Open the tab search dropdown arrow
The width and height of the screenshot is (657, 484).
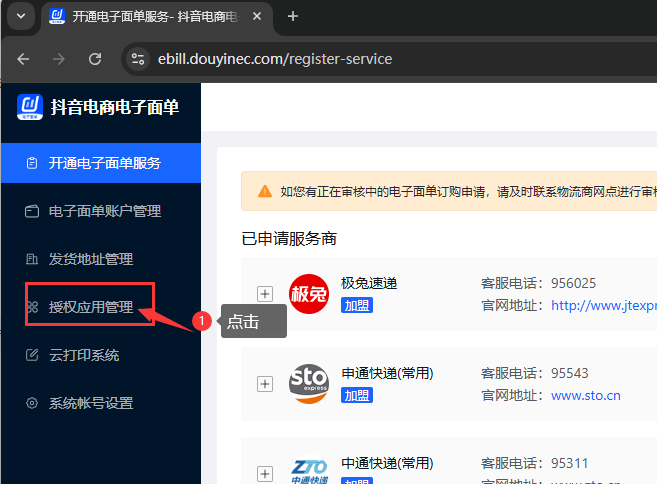coord(21,16)
